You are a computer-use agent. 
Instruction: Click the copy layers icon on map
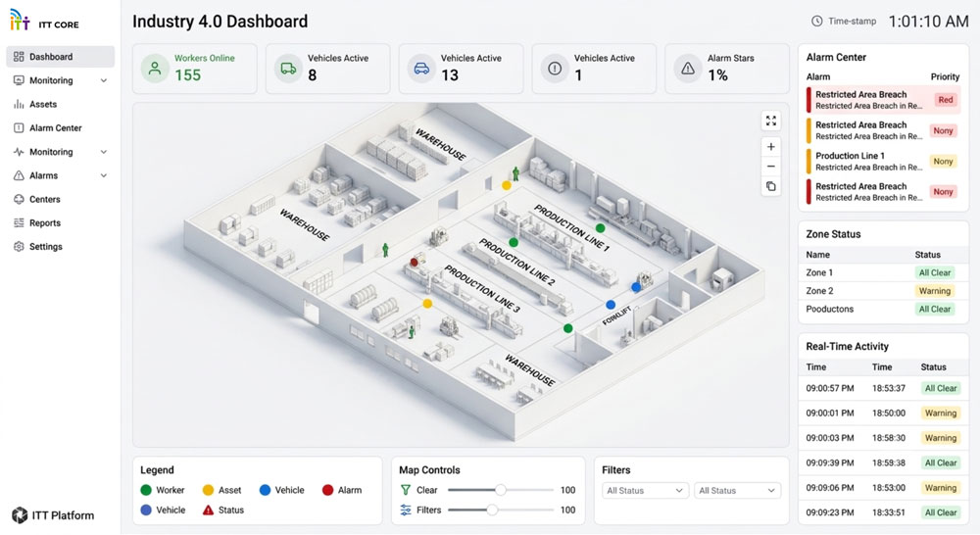[x=771, y=186]
